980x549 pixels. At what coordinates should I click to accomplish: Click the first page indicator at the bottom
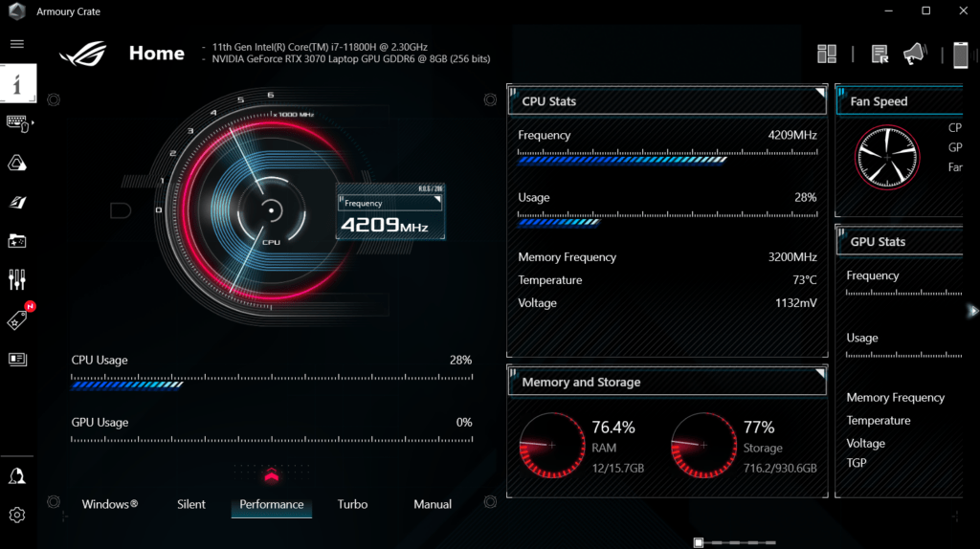(x=700, y=542)
